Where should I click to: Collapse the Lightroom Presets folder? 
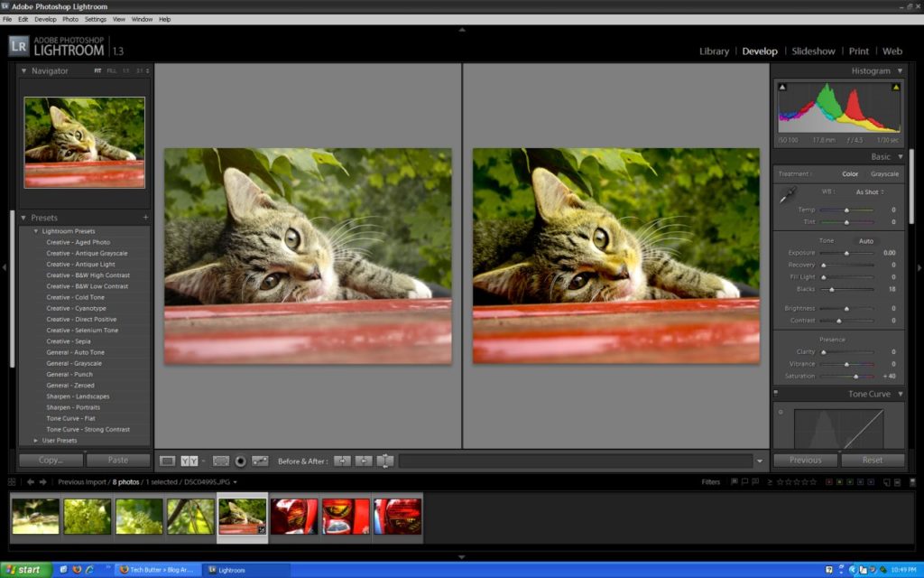point(36,231)
